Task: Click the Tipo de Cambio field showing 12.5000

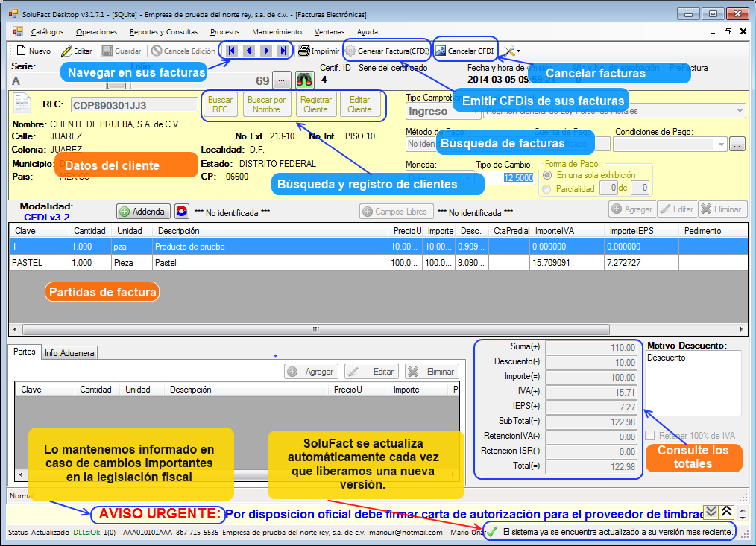Action: [x=505, y=178]
